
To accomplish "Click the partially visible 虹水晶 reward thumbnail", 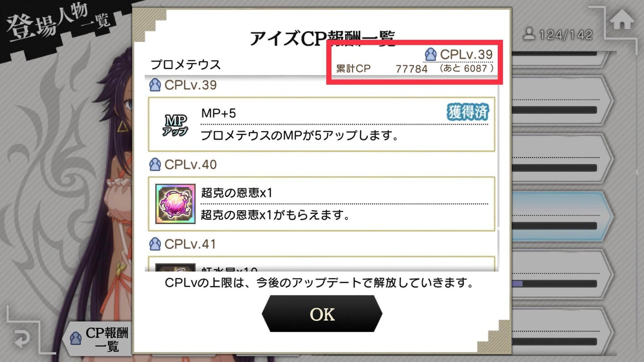I will pyautogui.click(x=175, y=267).
